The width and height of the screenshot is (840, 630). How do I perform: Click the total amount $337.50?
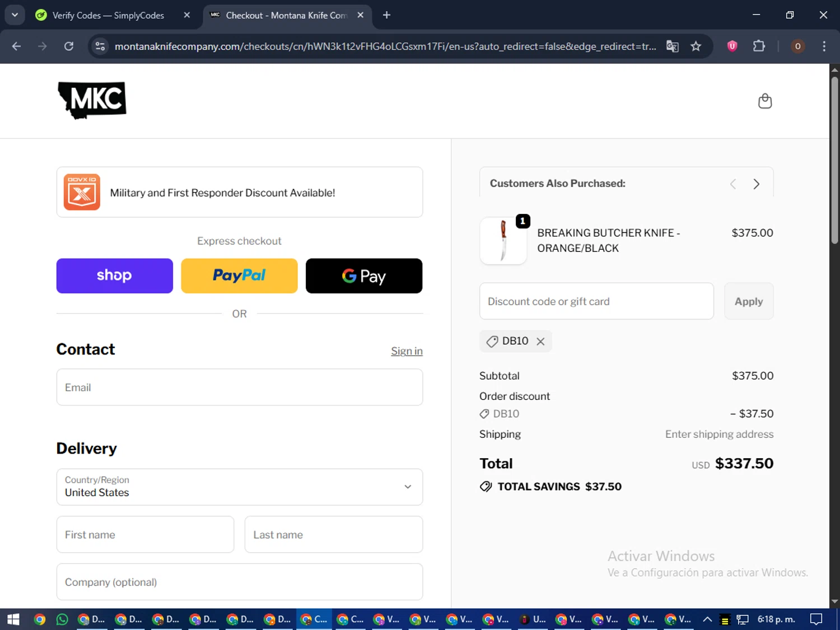(x=744, y=463)
